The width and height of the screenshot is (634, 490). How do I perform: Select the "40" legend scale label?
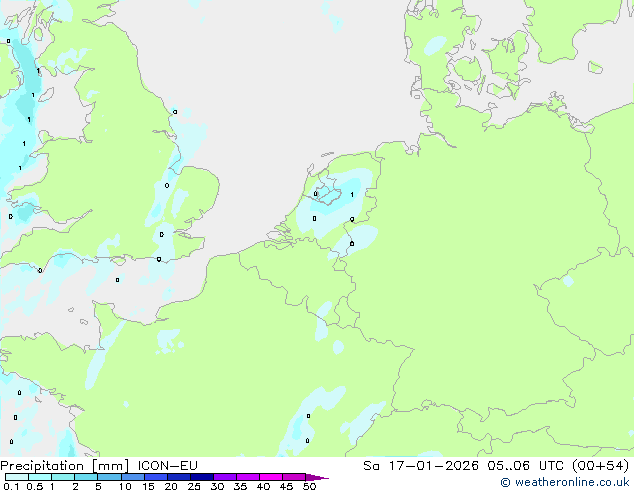click(263, 486)
